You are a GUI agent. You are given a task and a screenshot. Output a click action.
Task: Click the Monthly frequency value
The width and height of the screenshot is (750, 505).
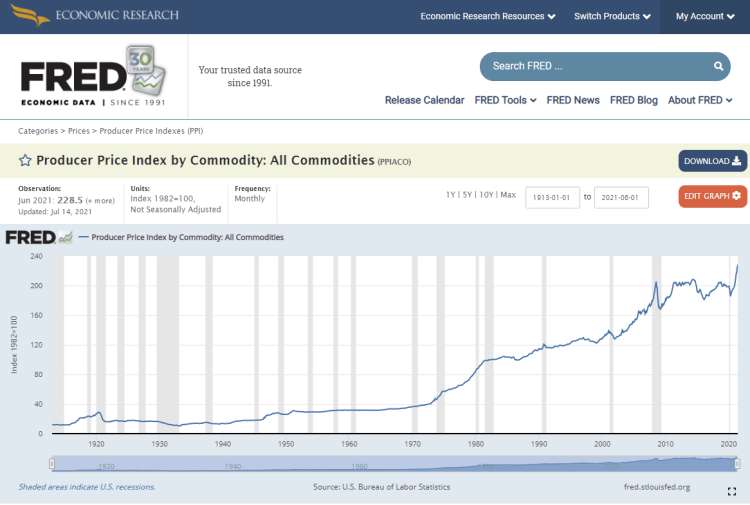click(249, 198)
